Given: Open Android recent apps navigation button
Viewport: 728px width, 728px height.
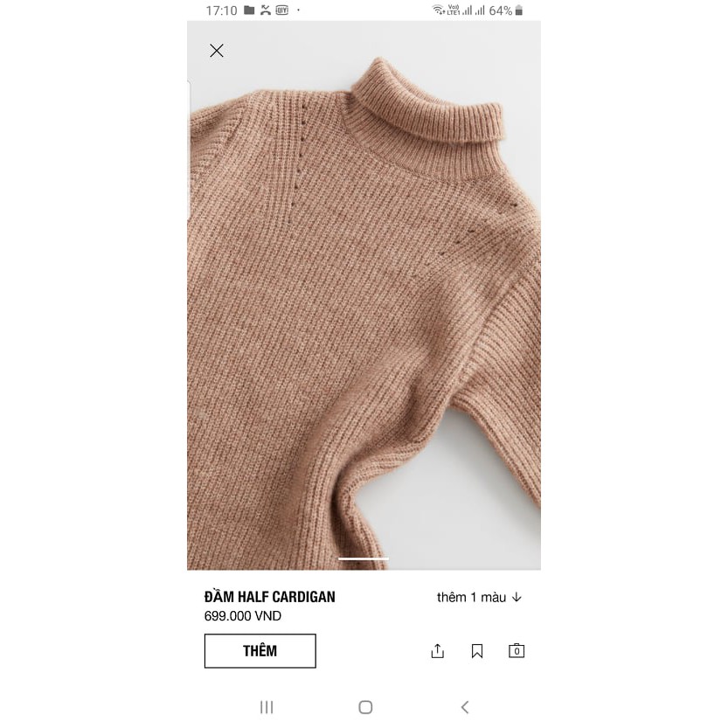Looking at the screenshot, I should 267,707.
